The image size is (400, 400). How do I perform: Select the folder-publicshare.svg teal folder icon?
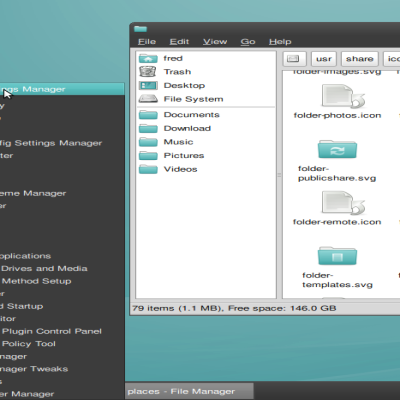pos(337,149)
